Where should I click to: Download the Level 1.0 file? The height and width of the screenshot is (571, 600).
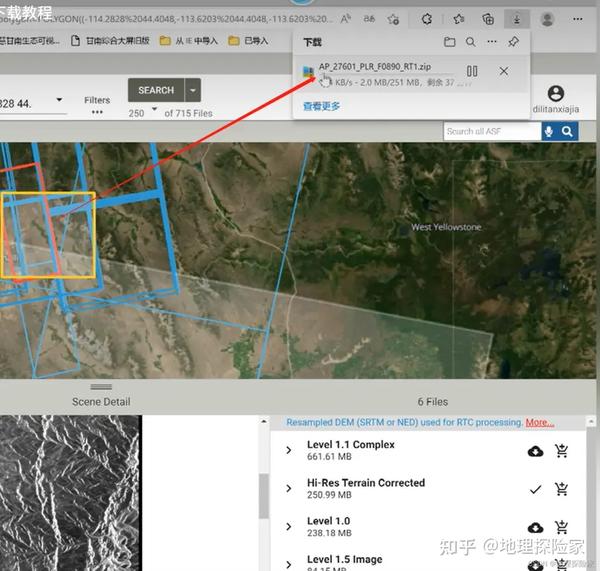(x=535, y=527)
